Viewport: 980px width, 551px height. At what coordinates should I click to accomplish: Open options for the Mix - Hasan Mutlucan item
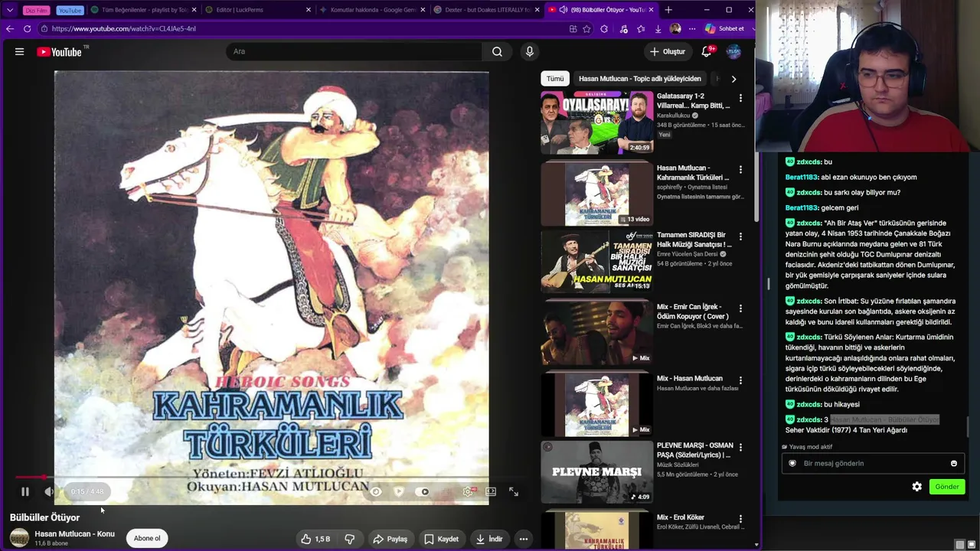740,380
